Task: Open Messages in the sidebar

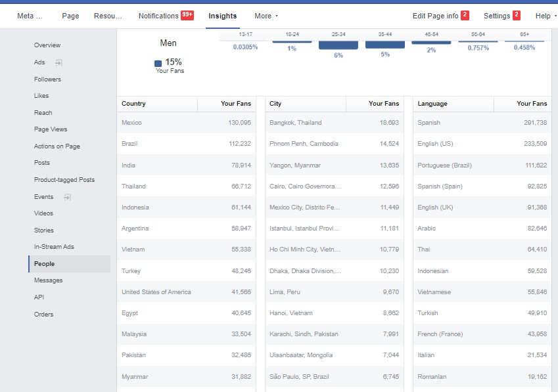Action: (x=48, y=280)
